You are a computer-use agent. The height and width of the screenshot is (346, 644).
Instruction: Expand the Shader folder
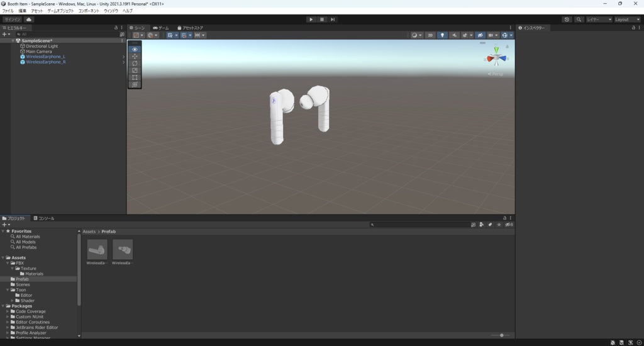pyautogui.click(x=13, y=300)
